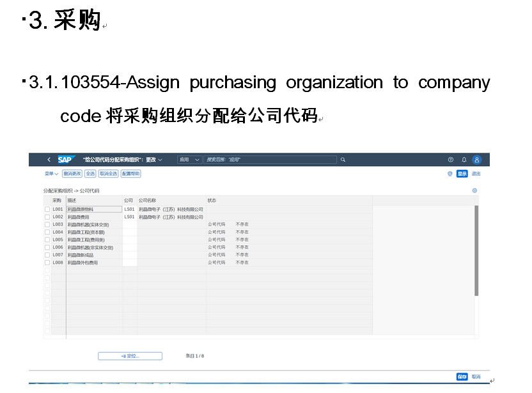Expand the page title dropdown arrow
532x393 pixels.
tap(160, 160)
